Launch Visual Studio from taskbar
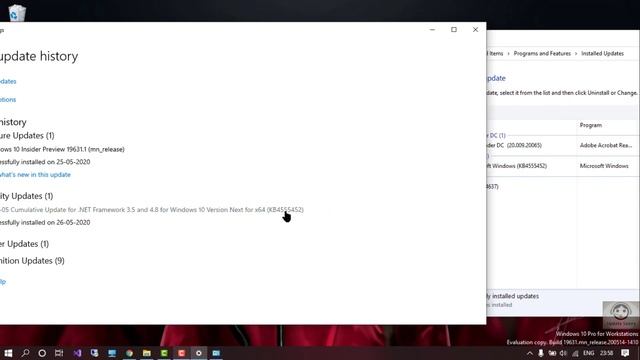The height and width of the screenshot is (360, 640). [77, 353]
